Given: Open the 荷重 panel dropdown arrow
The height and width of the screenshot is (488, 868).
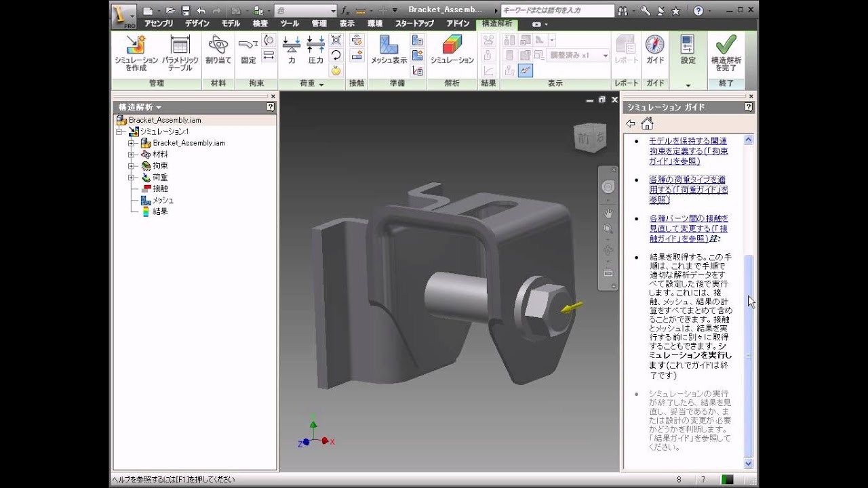Looking at the screenshot, I should coord(321,85).
